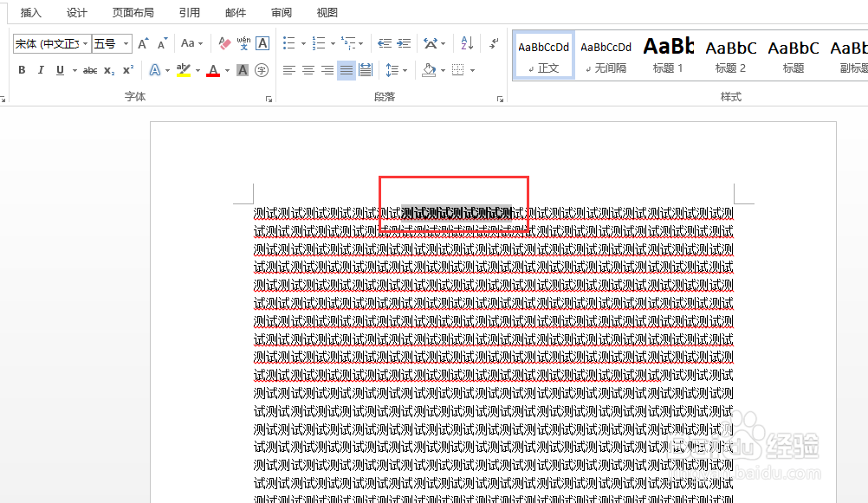This screenshot has width=868, height=503.
Task: Click the Borders icon
Action: [457, 70]
